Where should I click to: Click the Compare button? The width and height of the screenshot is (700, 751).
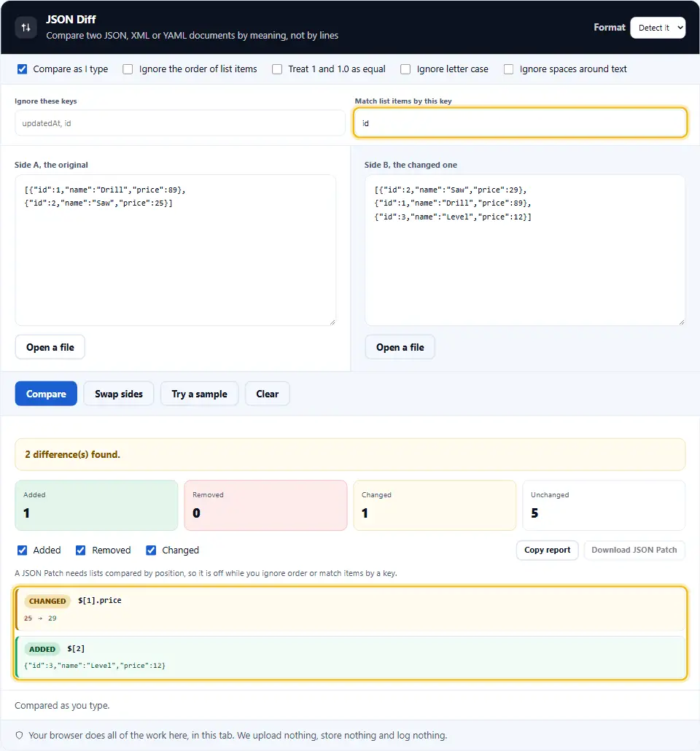46,394
